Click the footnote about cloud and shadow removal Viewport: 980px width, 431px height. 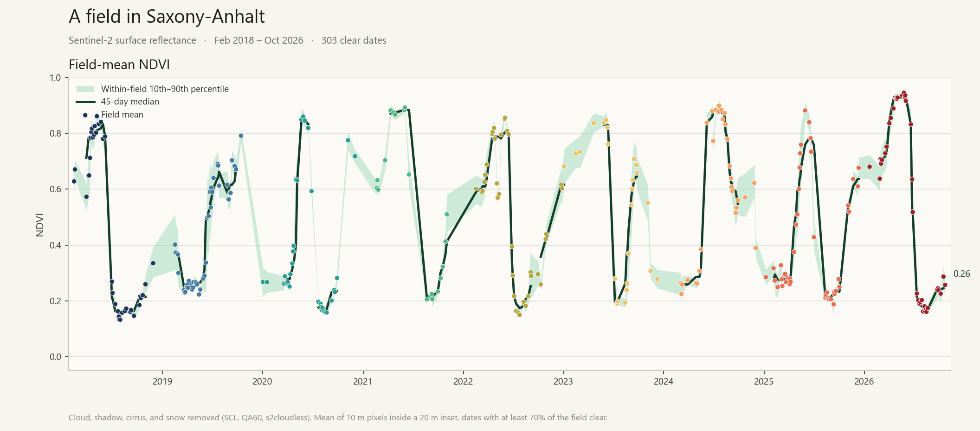338,418
